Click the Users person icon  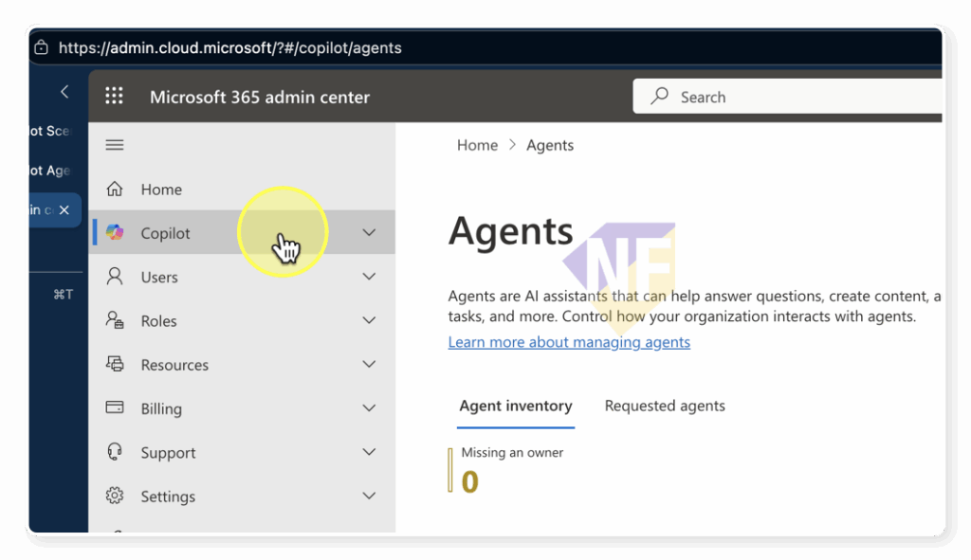pyautogui.click(x=115, y=277)
